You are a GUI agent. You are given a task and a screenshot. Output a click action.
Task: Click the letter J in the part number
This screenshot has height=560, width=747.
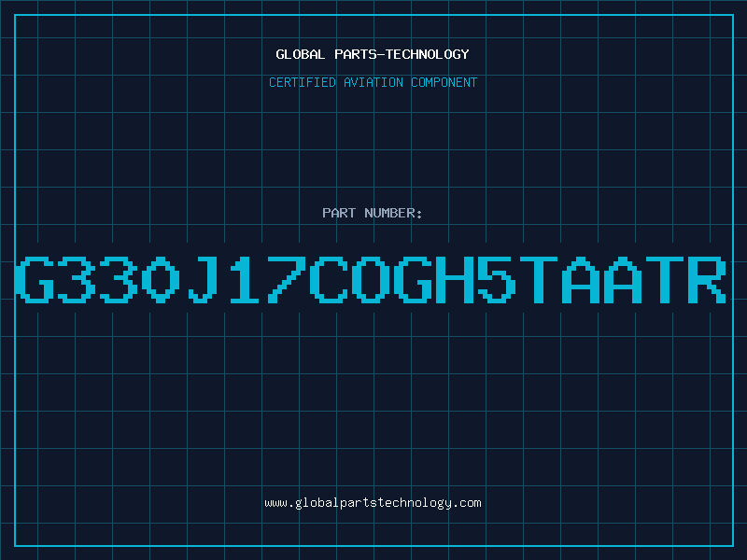204,279
